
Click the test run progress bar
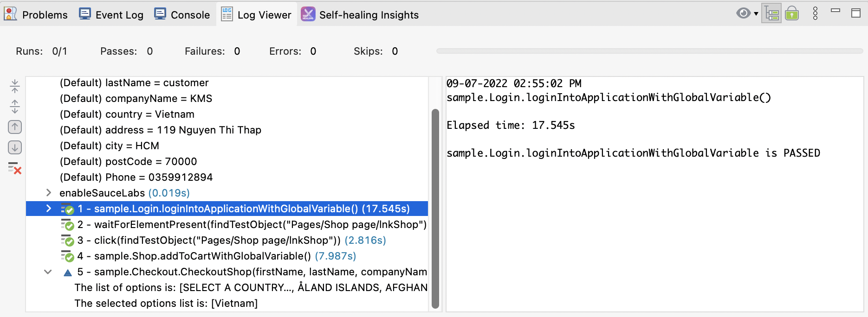649,51
